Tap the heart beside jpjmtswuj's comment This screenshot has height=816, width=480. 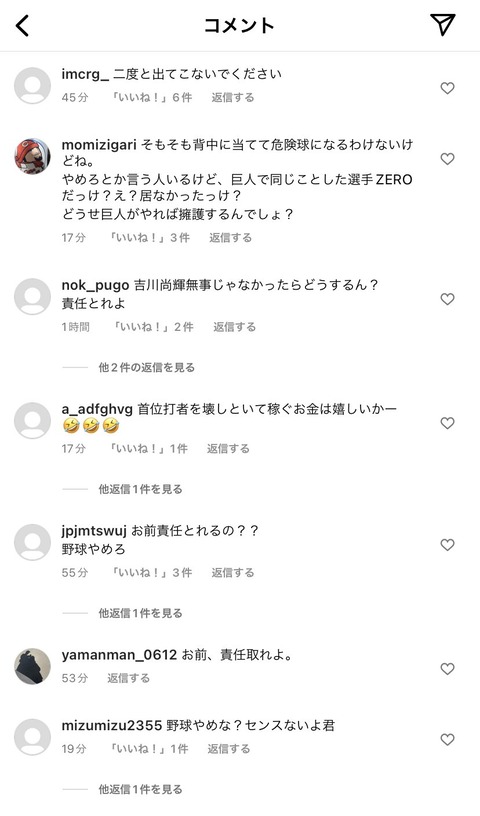pyautogui.click(x=447, y=545)
